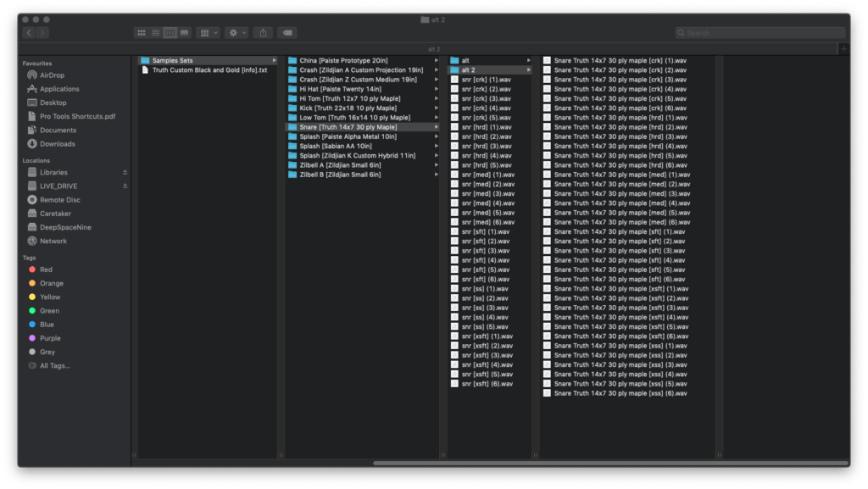
Task: Open the action gear menu
Action: [x=235, y=32]
